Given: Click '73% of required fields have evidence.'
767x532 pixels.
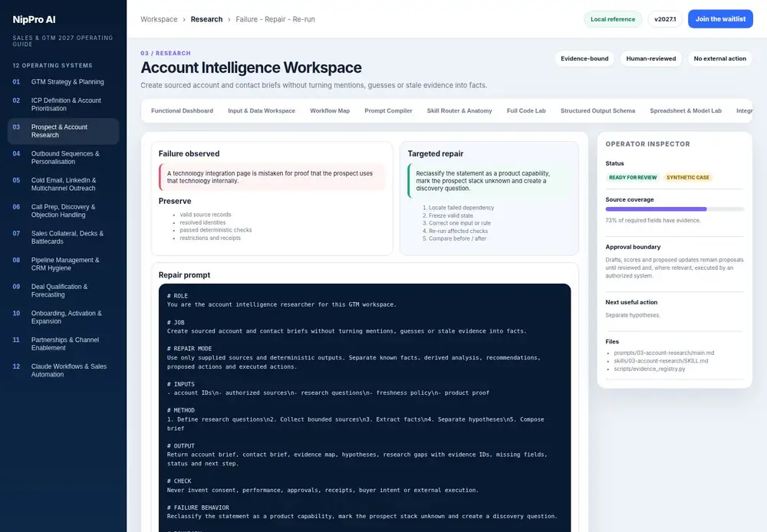Looking at the screenshot, I should [653, 221].
